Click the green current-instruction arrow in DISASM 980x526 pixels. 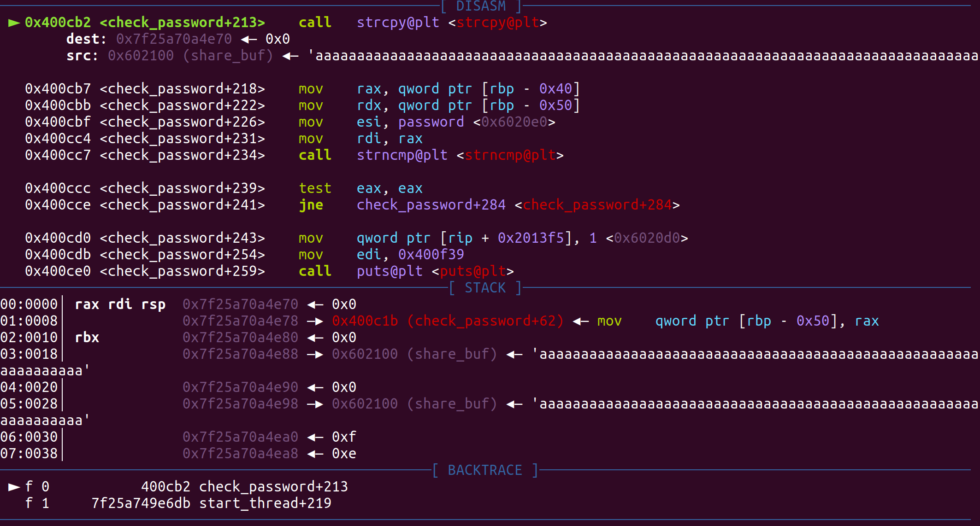click(14, 23)
